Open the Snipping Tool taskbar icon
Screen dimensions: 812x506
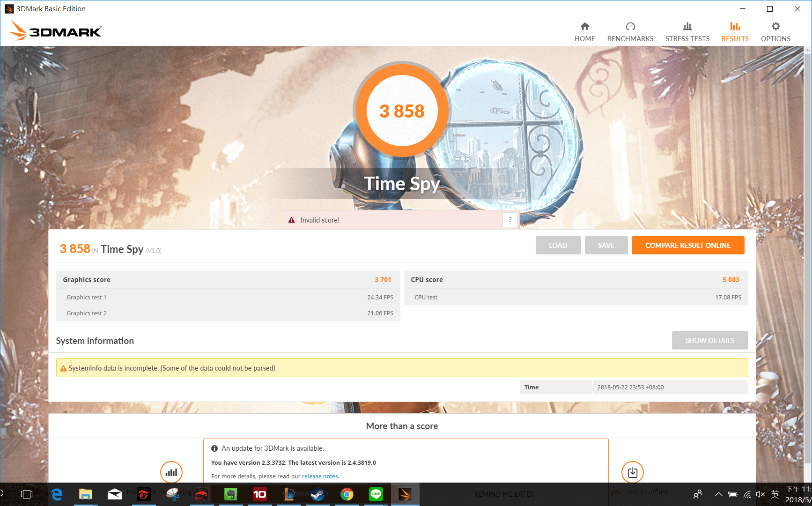(x=173, y=494)
